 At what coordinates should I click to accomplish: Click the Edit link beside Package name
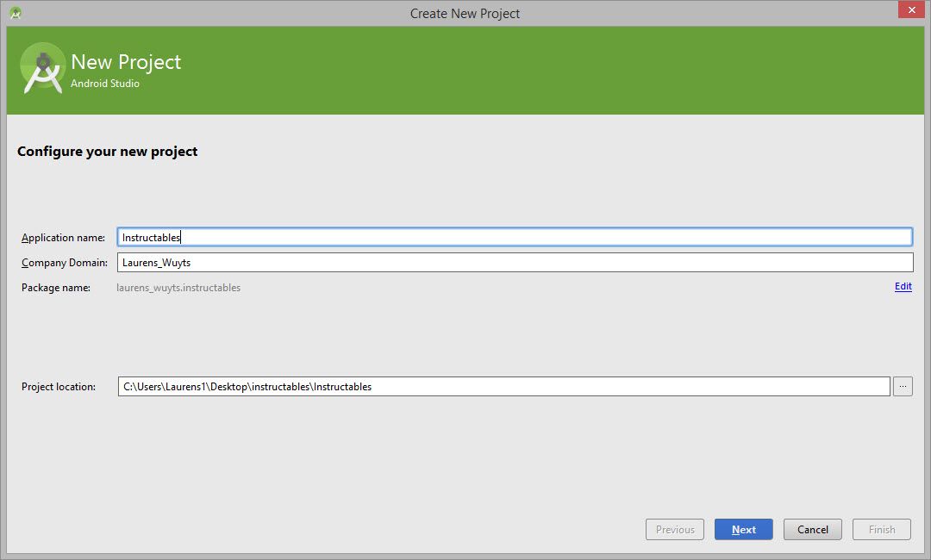903,286
